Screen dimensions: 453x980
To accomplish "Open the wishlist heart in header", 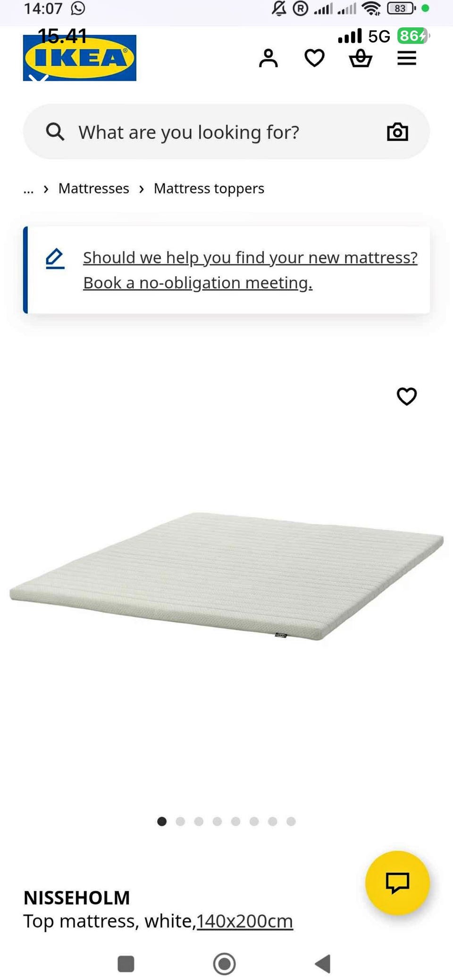I will 314,58.
